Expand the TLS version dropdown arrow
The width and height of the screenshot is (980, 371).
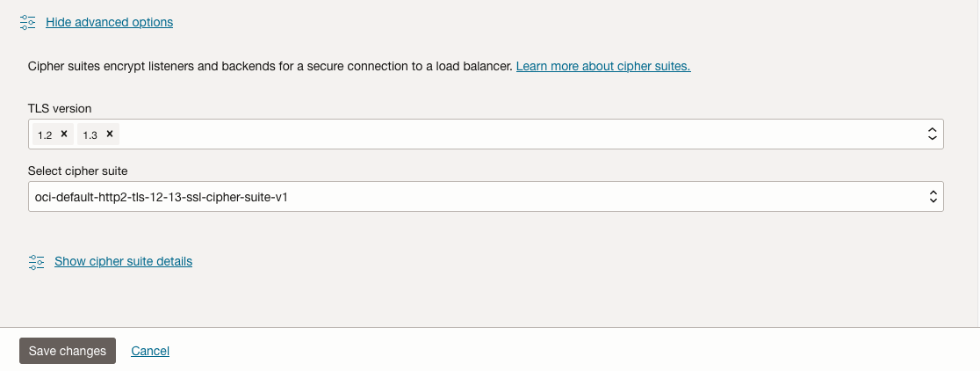click(x=933, y=135)
